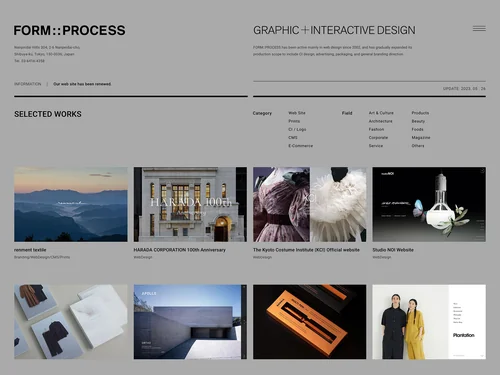The height and width of the screenshot is (375, 500).
Task: Filter category by CMS
Action: coord(293,138)
